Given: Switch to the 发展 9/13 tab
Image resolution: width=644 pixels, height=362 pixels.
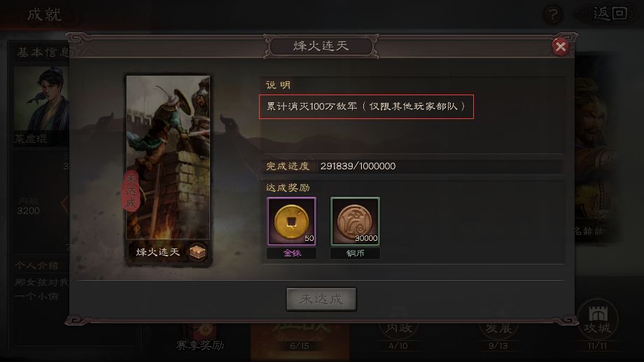Looking at the screenshot, I should [498, 336].
